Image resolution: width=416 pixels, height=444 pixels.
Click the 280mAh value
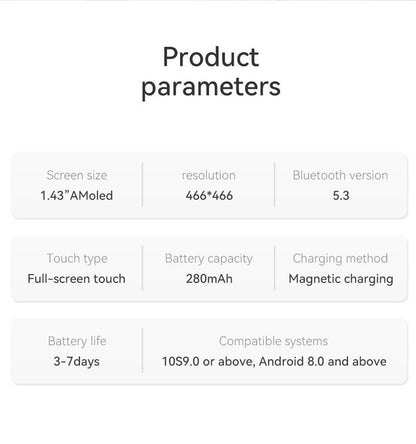point(209,279)
